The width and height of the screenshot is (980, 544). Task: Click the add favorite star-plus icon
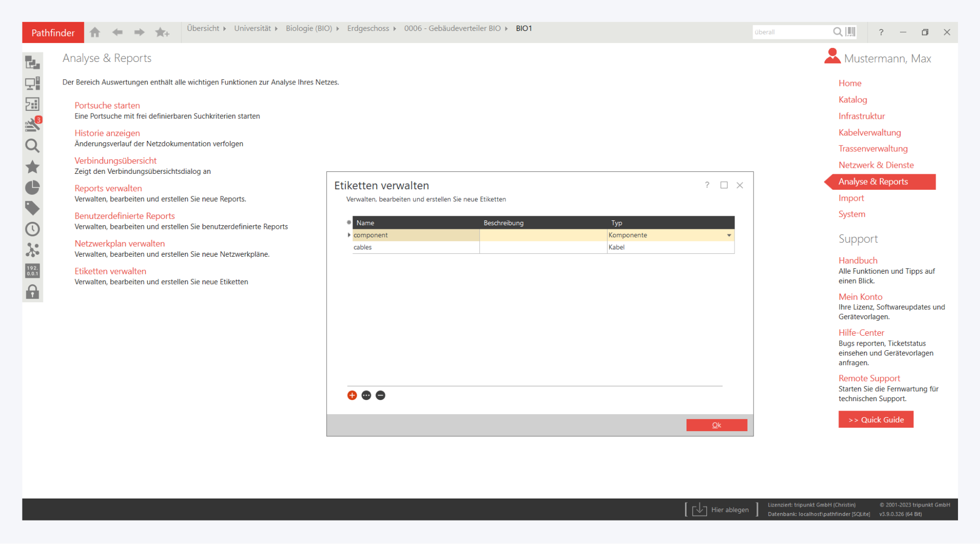(162, 32)
